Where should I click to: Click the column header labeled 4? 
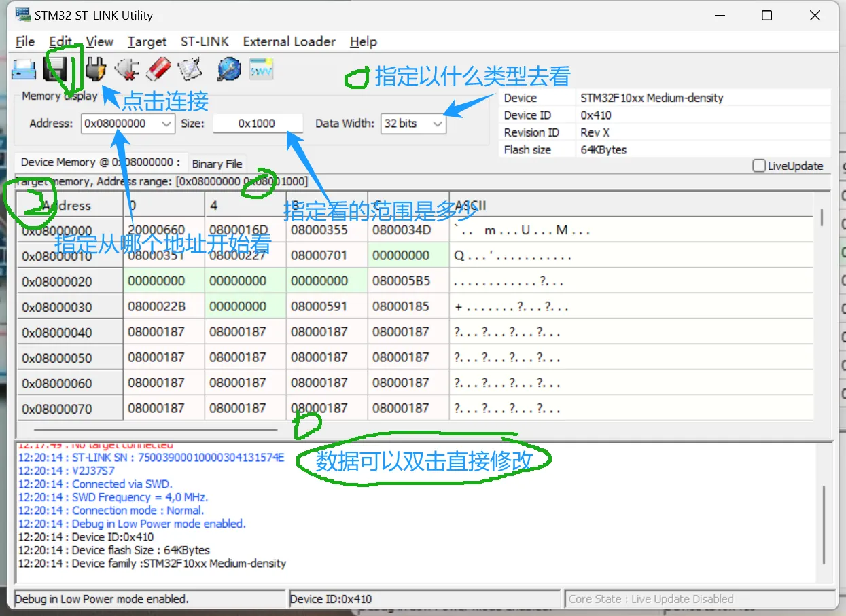click(245, 205)
